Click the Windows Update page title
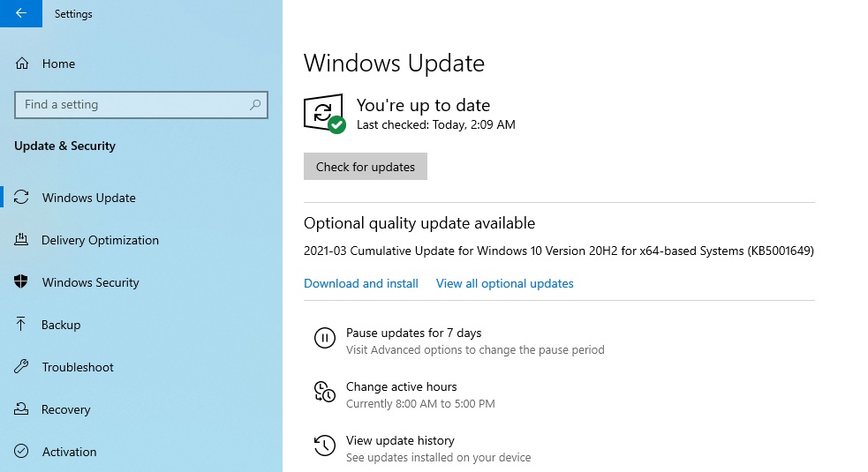 click(394, 64)
